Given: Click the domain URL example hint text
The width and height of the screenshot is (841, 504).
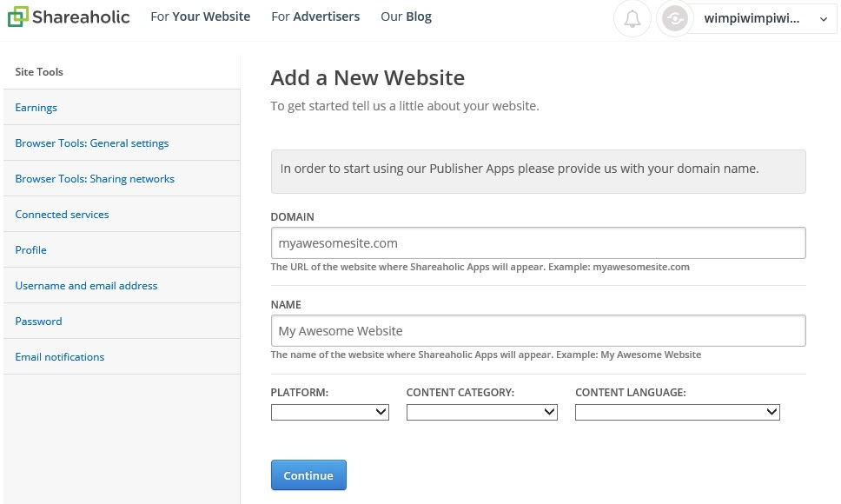Looking at the screenshot, I should (x=480, y=267).
